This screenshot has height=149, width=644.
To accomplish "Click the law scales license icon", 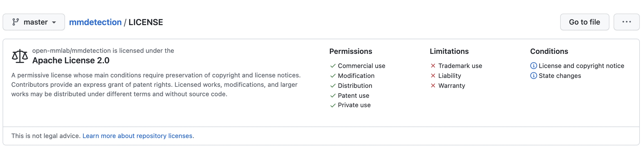I will (x=20, y=56).
